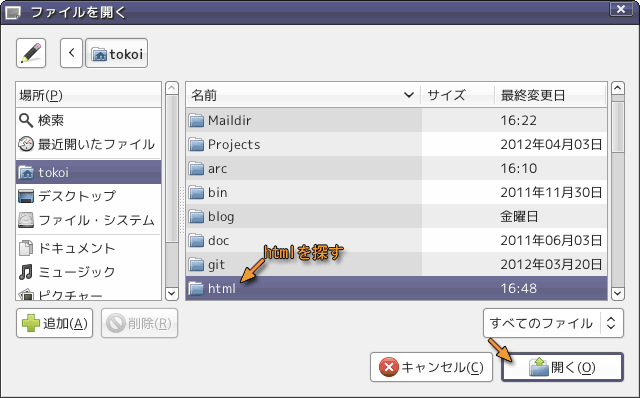Open 最近開いたファイル in the sidebar
This screenshot has width=640, height=398.
(x=89, y=144)
